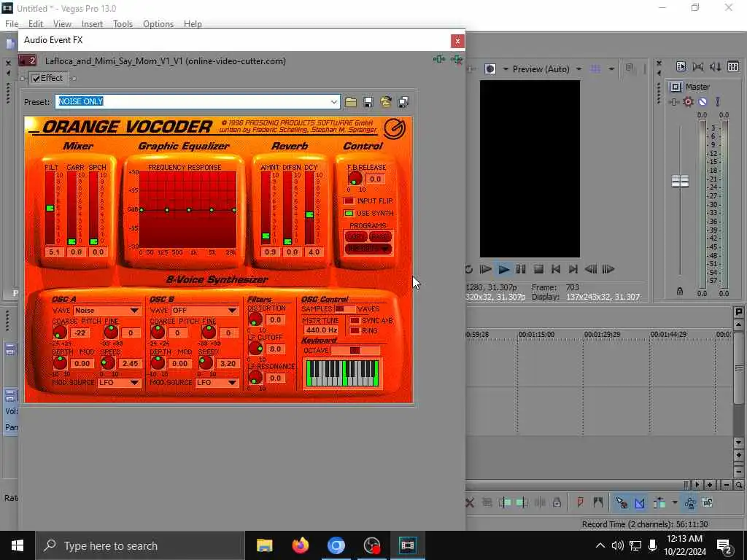This screenshot has width=747, height=560.
Task: Open the Preview (Auto) quality dropdown
Action: click(x=578, y=69)
